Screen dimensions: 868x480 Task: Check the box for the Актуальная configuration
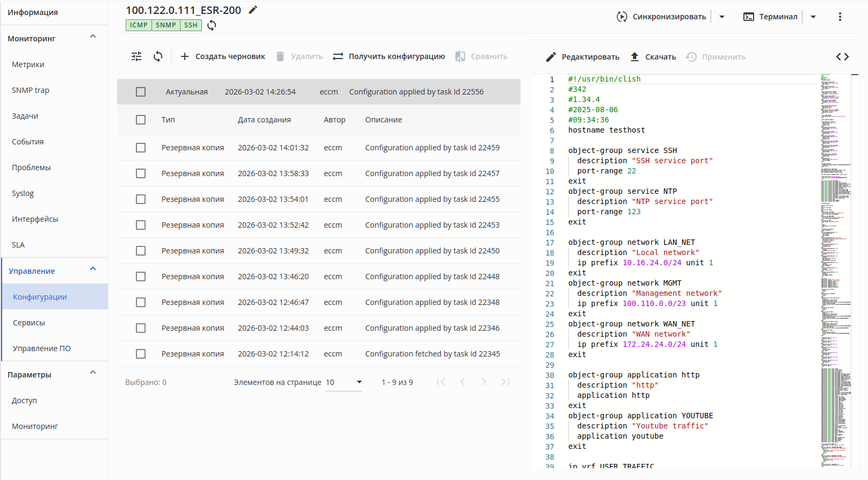pos(141,92)
